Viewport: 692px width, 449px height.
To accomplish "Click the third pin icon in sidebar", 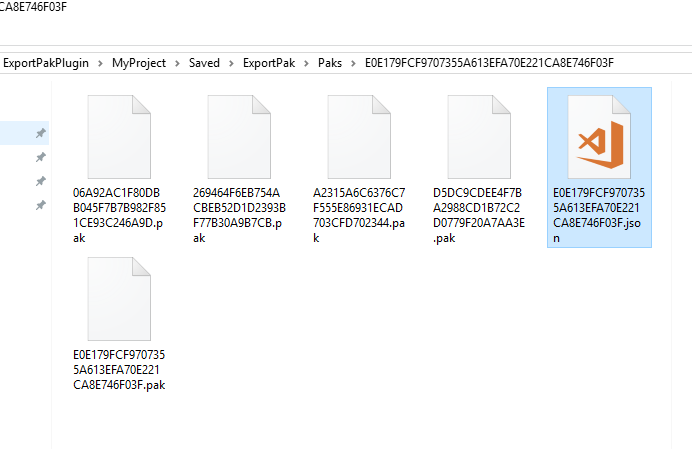I will [x=41, y=181].
